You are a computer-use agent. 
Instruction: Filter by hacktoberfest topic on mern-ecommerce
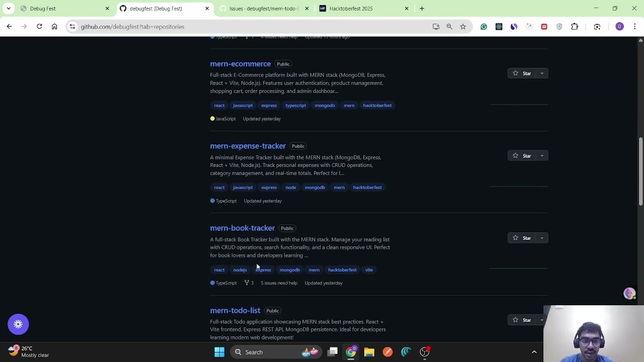377,106
